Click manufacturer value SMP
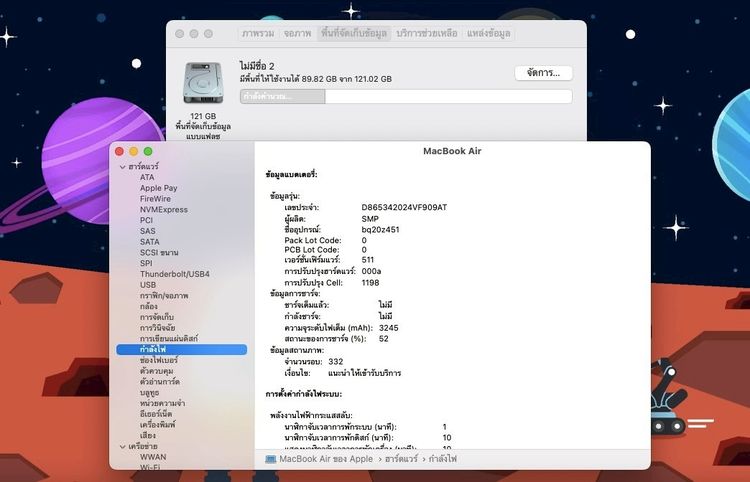Screen dimensions: 750x482 click(x=370, y=219)
